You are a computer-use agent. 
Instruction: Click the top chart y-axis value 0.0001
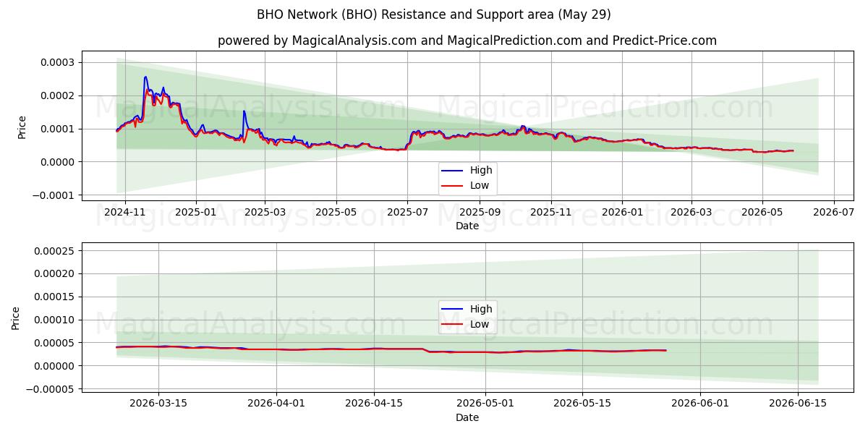(59, 129)
